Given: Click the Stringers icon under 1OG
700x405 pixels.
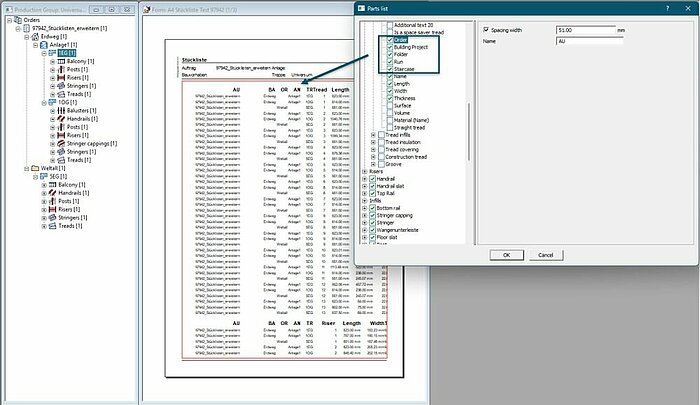Looking at the screenshot, I should pos(61,152).
